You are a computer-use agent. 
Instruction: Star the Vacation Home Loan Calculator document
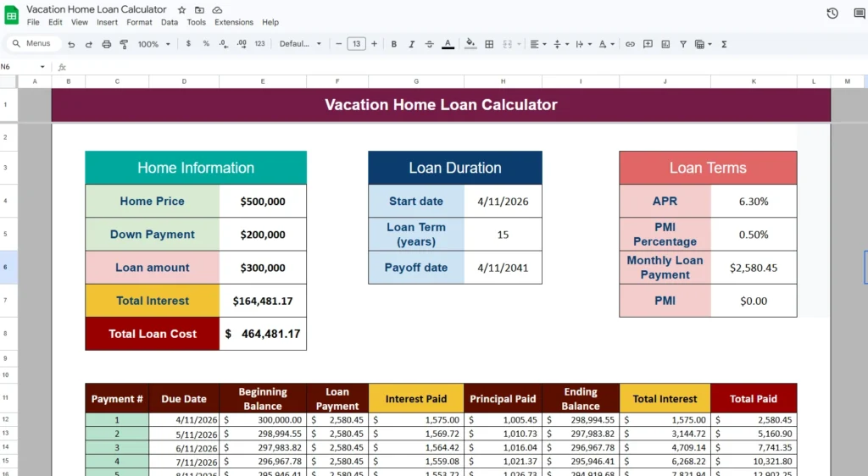[x=181, y=10]
